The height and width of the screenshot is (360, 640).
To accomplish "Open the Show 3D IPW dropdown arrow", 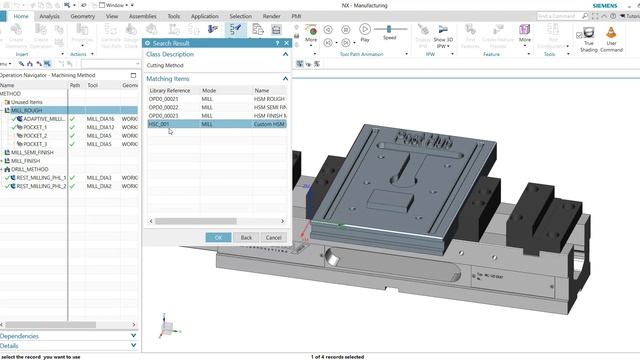I will [x=448, y=47].
